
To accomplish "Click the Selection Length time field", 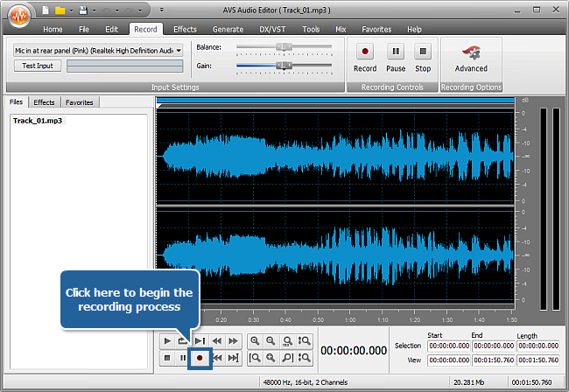I will (x=538, y=346).
